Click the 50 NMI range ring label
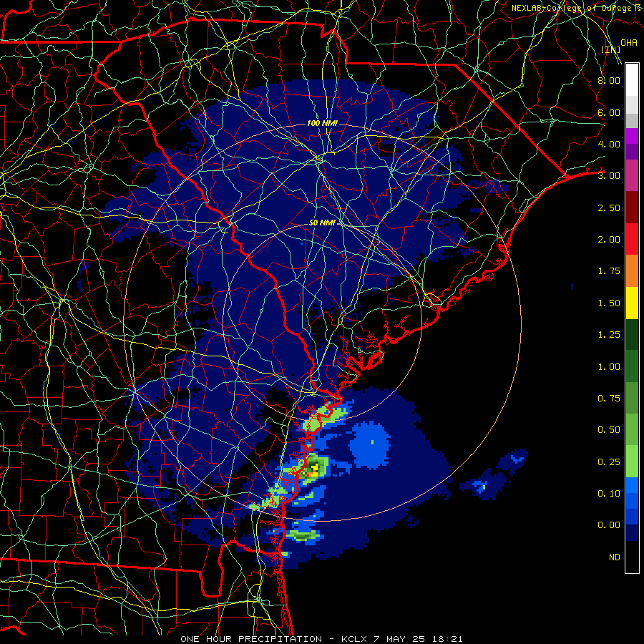 coord(323,223)
